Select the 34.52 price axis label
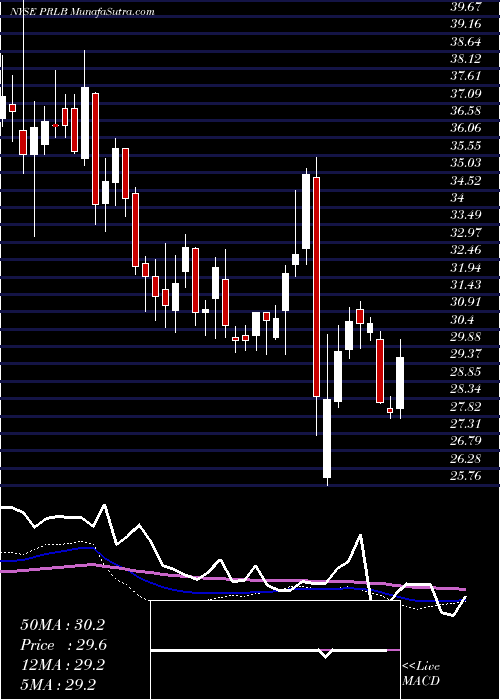The width and height of the screenshot is (500, 700). click(466, 180)
